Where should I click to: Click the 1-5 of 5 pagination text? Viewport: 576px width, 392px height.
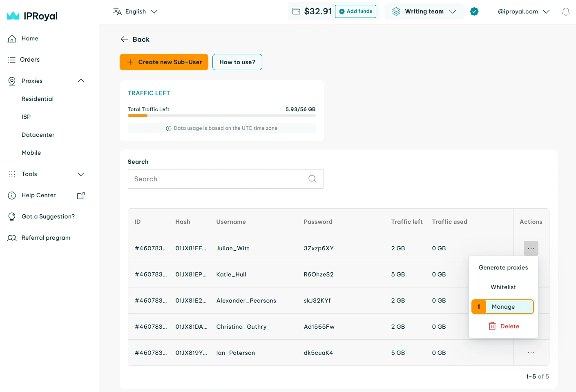538,376
